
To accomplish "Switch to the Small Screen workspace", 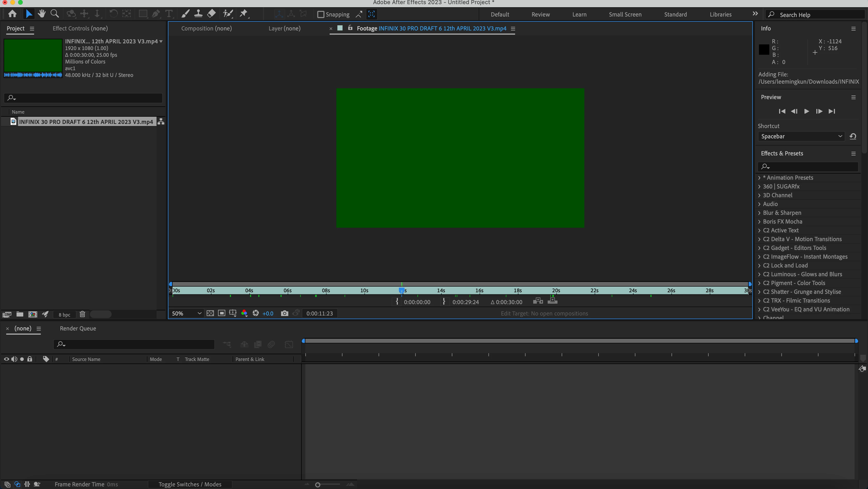I will coord(625,14).
